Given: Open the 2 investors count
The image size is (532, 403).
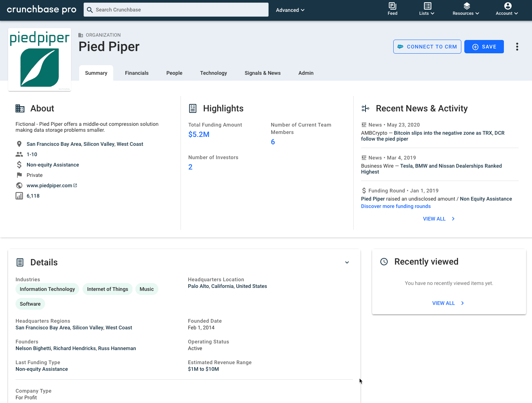Looking at the screenshot, I should pos(191,167).
